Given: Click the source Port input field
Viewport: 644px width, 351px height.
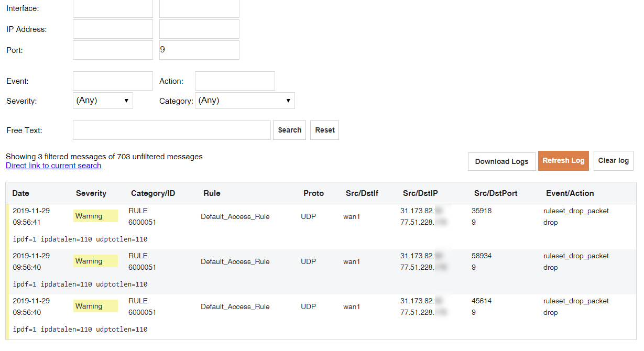Looking at the screenshot, I should click(113, 50).
